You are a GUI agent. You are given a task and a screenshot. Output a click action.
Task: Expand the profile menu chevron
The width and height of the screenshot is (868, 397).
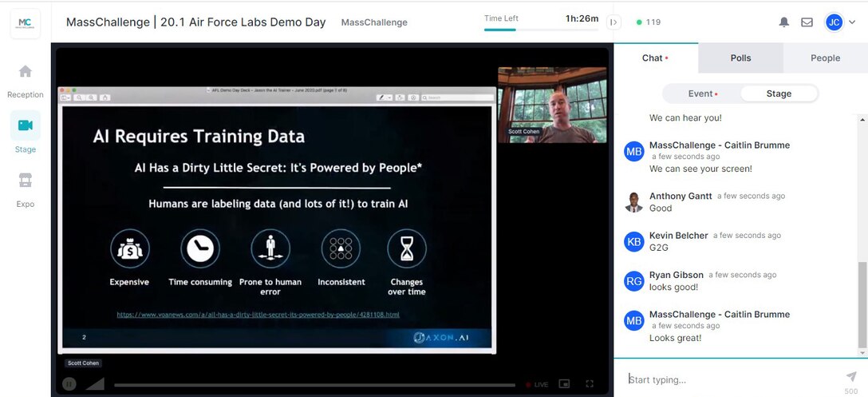(852, 22)
